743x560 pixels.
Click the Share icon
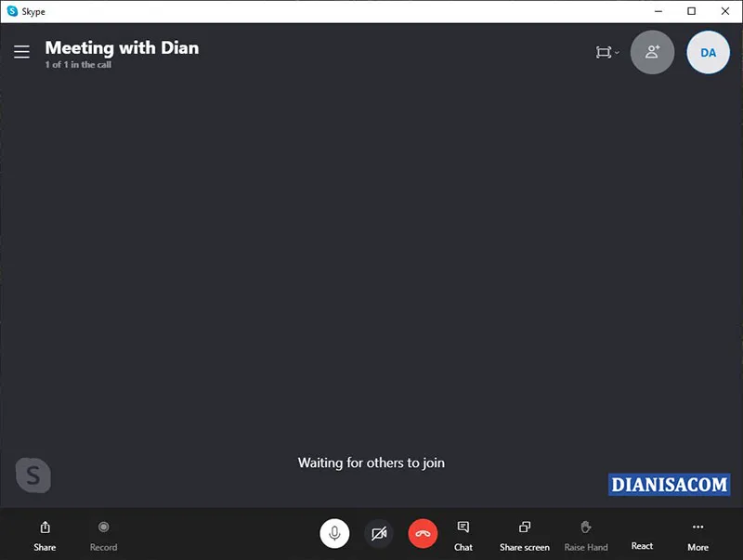(45, 534)
